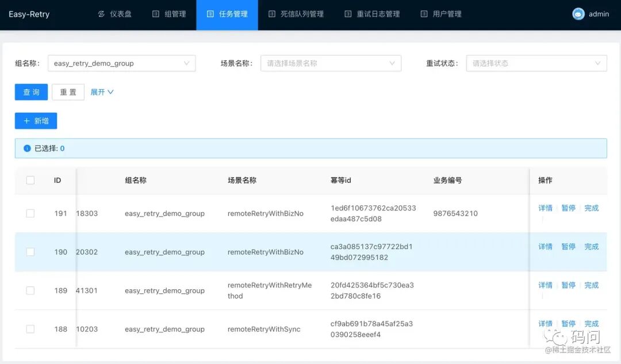The height and width of the screenshot is (364, 621).
Task: Click the icon beside 死信队列管理
Action: pyautogui.click(x=271, y=14)
